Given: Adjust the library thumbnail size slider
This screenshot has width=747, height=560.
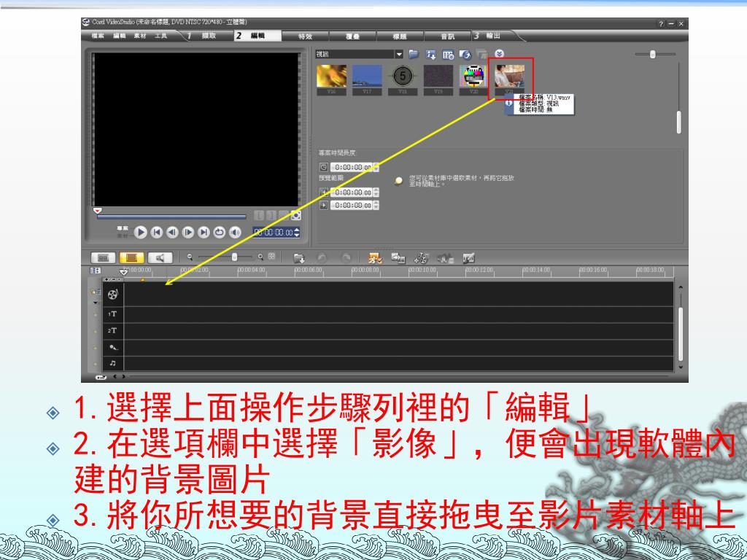Looking at the screenshot, I should (x=653, y=54).
